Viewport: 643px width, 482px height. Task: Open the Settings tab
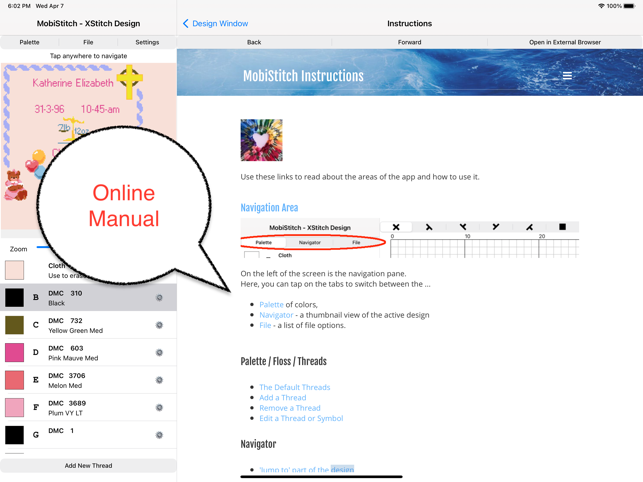tap(147, 42)
